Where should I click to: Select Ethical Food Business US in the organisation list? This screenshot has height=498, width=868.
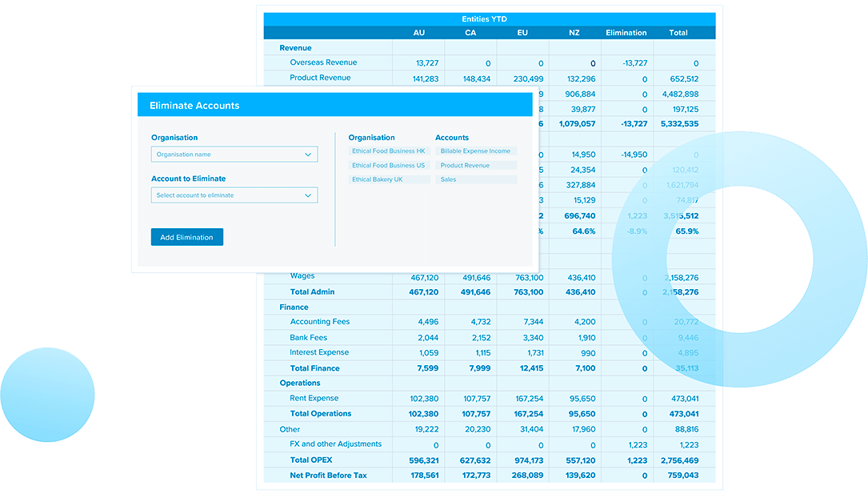coord(387,165)
